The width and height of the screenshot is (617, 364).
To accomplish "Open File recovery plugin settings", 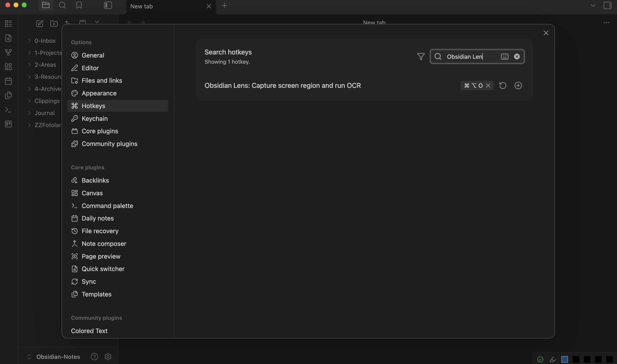I will [x=118, y=231].
